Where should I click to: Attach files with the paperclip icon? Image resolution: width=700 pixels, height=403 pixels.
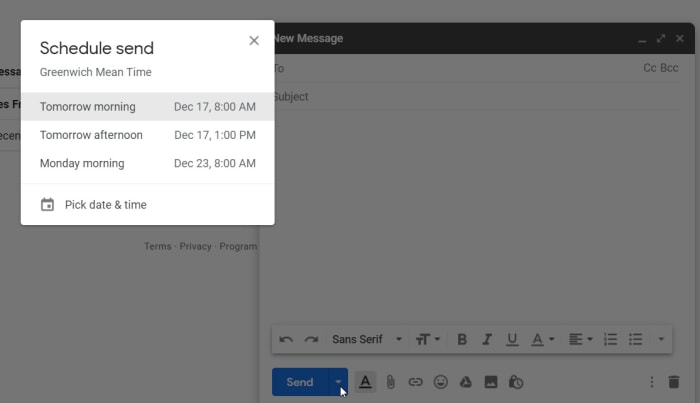[x=391, y=382]
